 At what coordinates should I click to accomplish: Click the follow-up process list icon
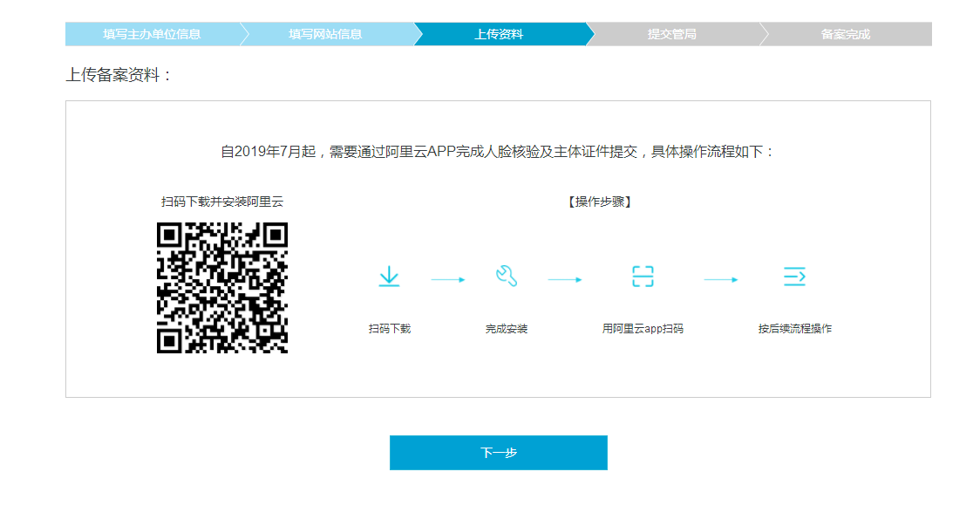(794, 276)
